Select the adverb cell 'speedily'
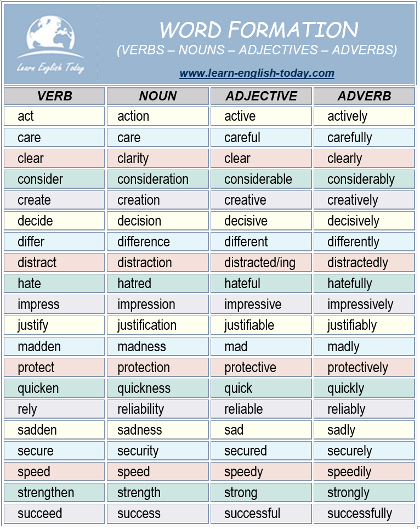Image resolution: width=420 pixels, height=529 pixels. coord(365,471)
